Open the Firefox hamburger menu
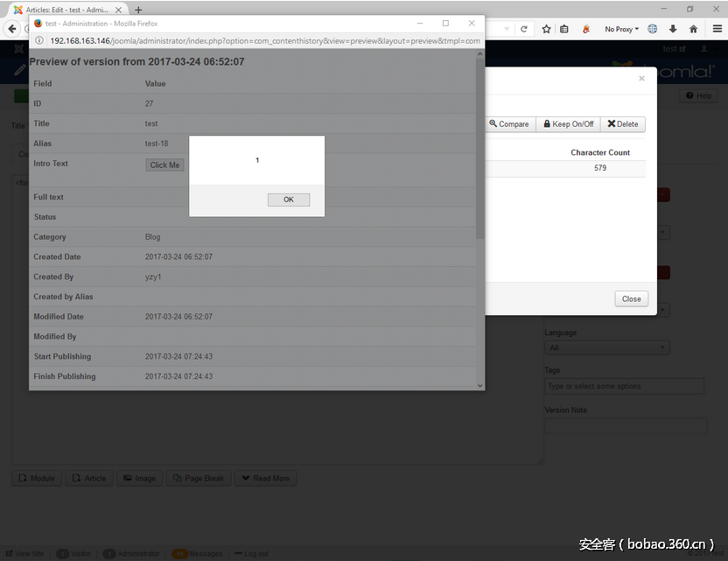Viewport: 728px width, 561px height. pyautogui.click(x=717, y=29)
